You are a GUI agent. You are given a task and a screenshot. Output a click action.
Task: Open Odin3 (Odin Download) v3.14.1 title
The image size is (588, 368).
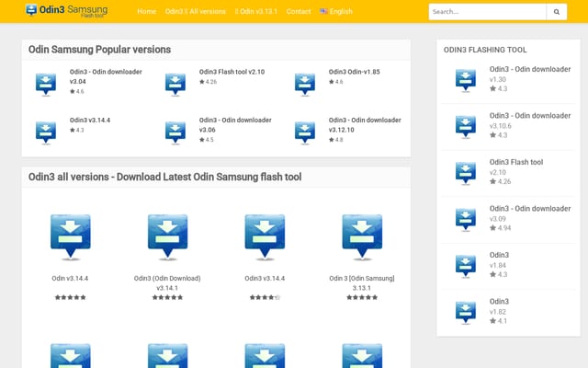pos(167,283)
